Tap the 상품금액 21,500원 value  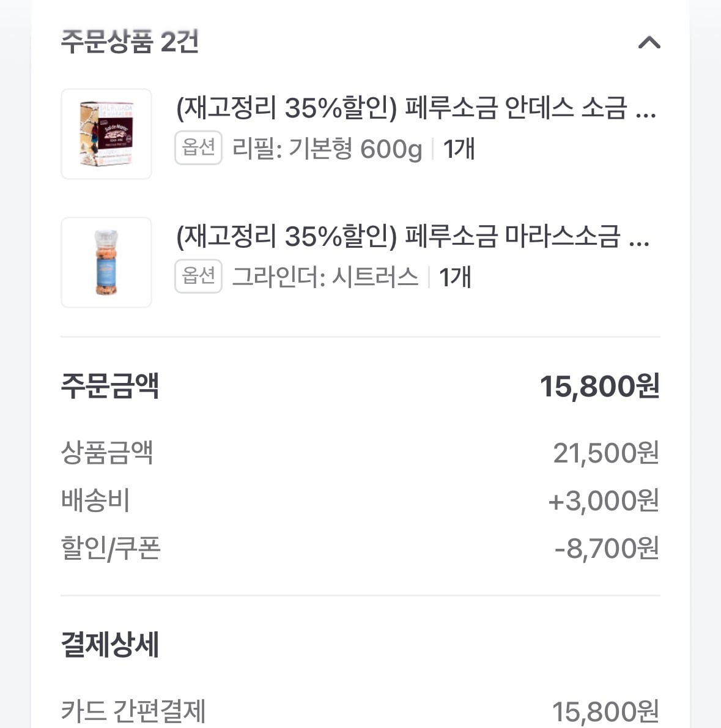coord(606,453)
